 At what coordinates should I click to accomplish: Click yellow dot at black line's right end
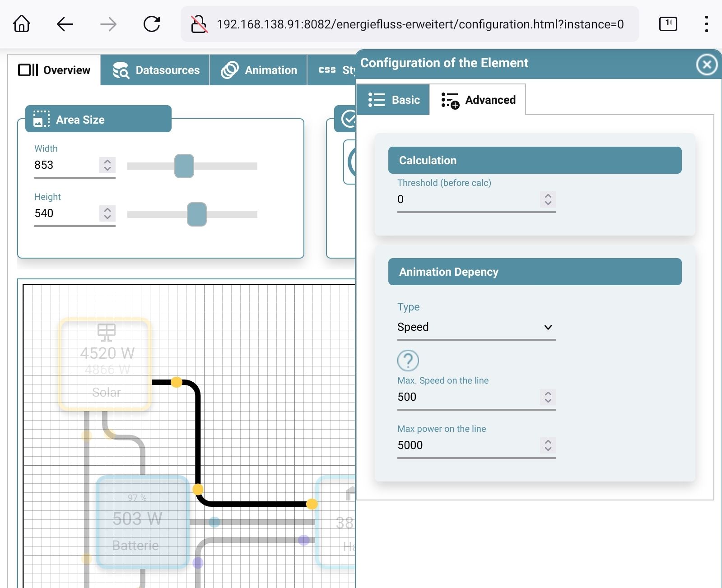312,504
